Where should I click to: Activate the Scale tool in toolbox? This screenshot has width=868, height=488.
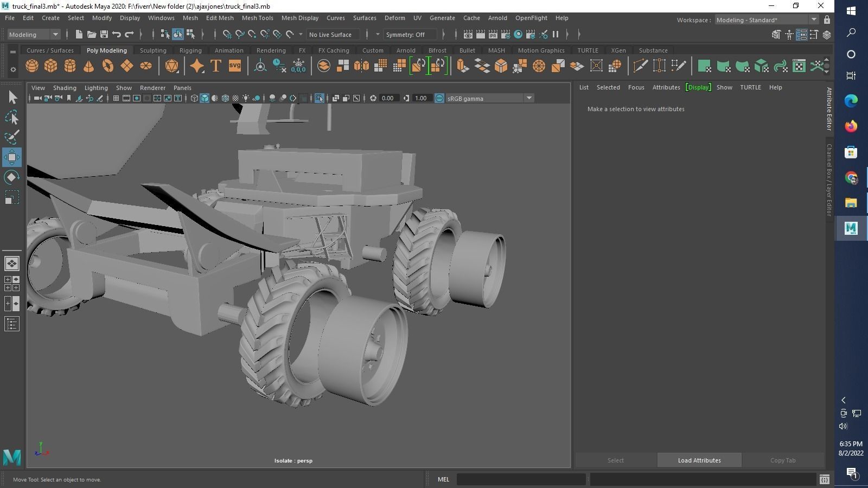pyautogui.click(x=12, y=197)
